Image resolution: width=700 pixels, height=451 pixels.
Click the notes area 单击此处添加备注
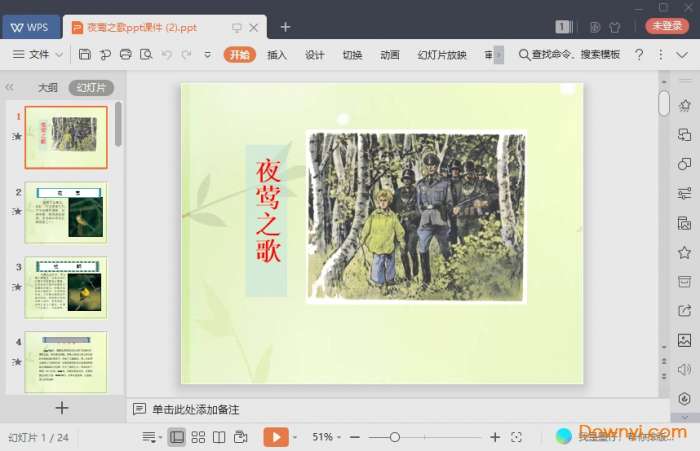pyautogui.click(x=196, y=409)
